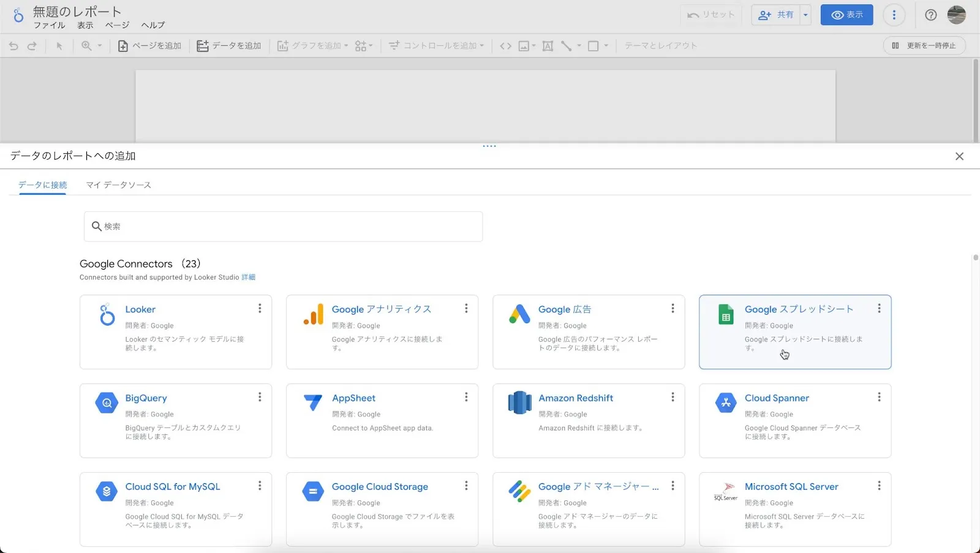
Task: Open more options for AppSheet connector
Action: [x=466, y=397]
